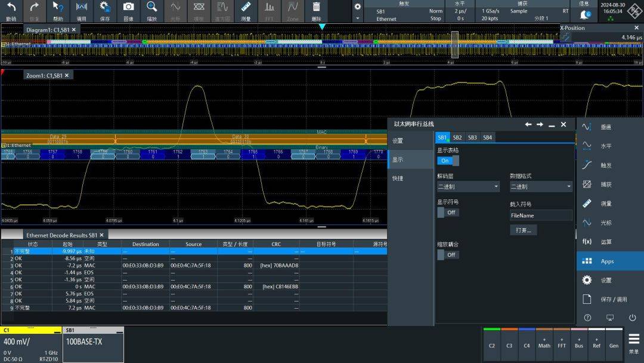Open the 数据格式 (data format) dropdown
Image resolution: width=644 pixels, height=363 pixels.
coord(541,187)
